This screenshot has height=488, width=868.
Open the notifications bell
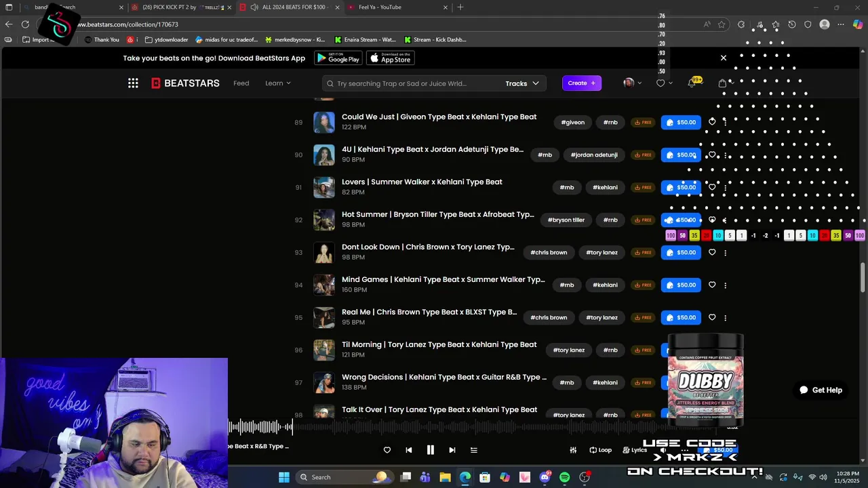[692, 83]
